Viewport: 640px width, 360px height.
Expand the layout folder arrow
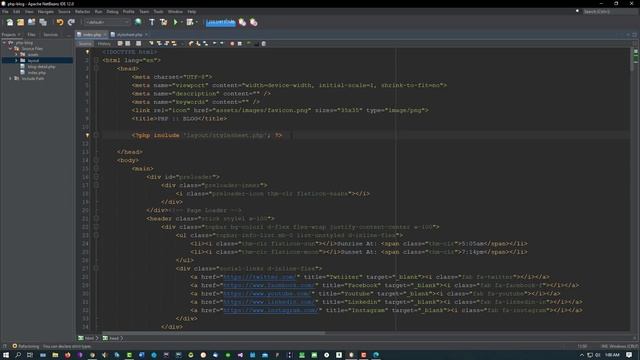16,60
